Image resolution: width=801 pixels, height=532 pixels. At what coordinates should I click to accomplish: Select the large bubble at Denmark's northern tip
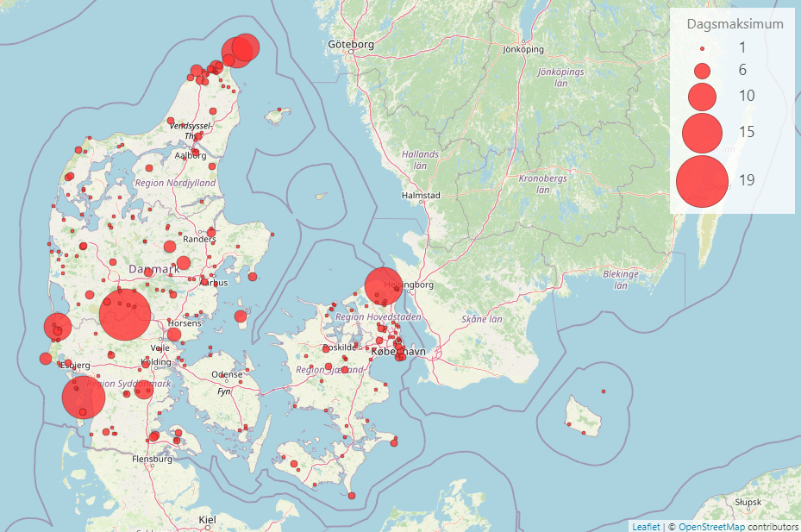pyautogui.click(x=244, y=49)
